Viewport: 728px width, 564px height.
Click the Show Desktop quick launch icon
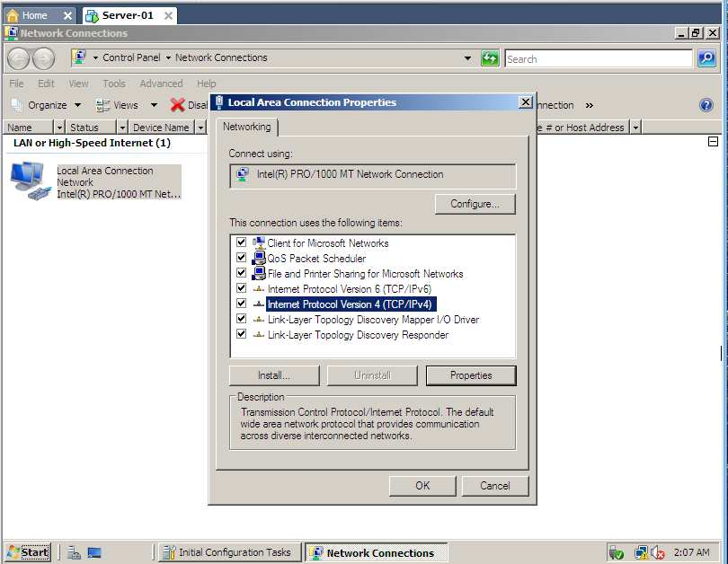pyautogui.click(x=94, y=552)
